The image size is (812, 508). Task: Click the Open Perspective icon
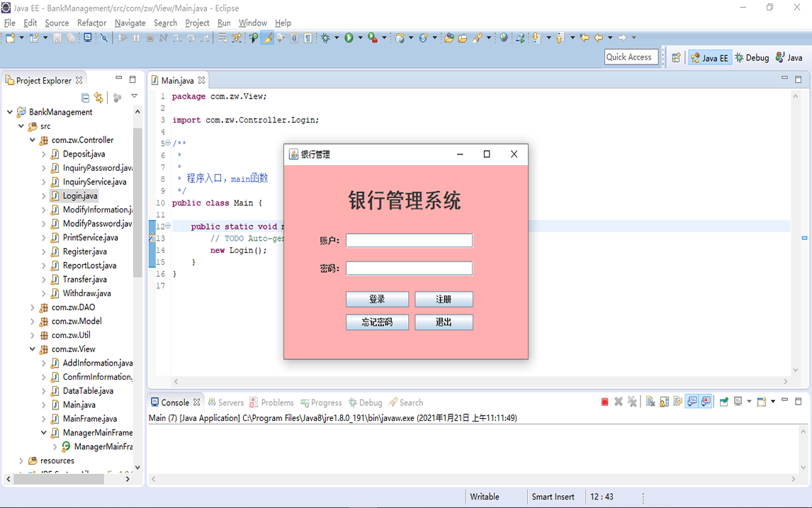[x=676, y=57]
